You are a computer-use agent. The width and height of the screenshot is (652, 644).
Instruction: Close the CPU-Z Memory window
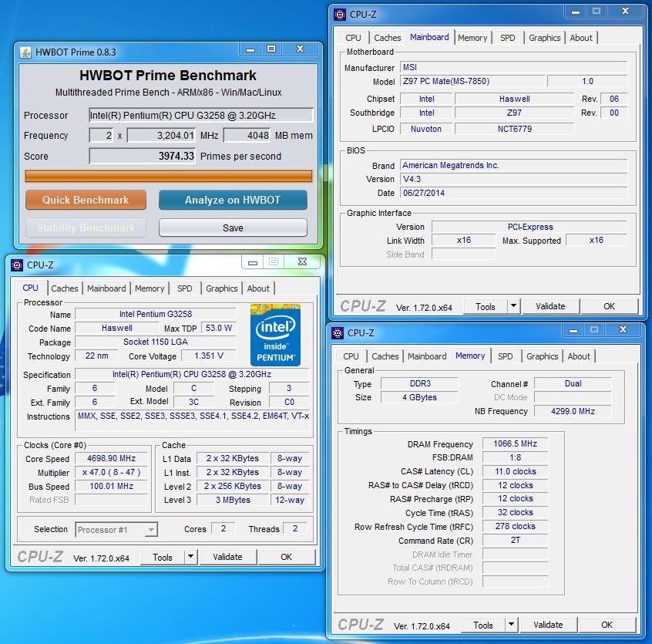coord(623,330)
